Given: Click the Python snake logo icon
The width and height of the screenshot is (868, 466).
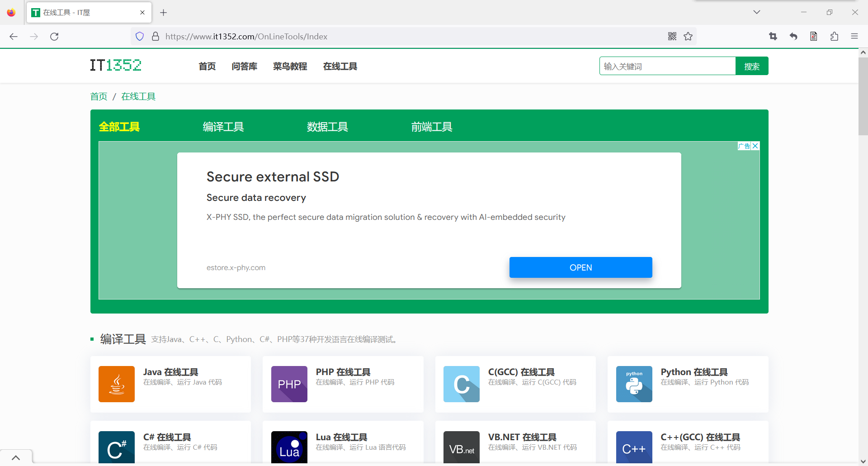Looking at the screenshot, I should point(634,384).
